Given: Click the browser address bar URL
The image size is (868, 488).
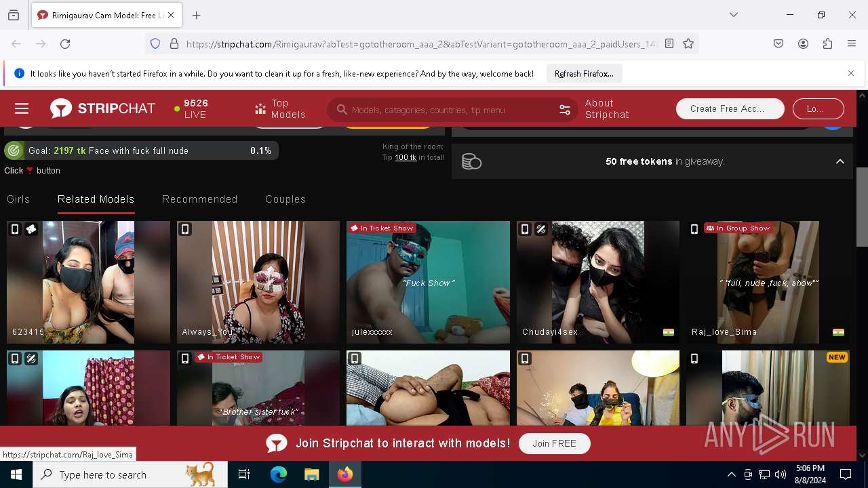Looking at the screenshot, I should (420, 43).
